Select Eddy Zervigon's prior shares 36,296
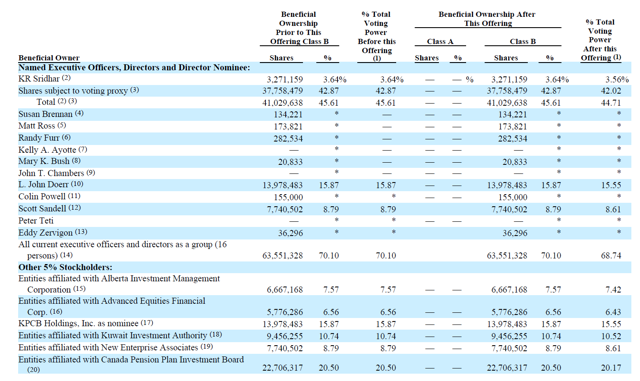 click(x=290, y=233)
